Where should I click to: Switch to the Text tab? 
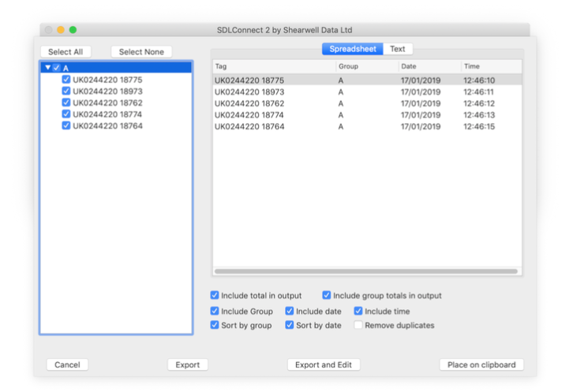click(398, 49)
